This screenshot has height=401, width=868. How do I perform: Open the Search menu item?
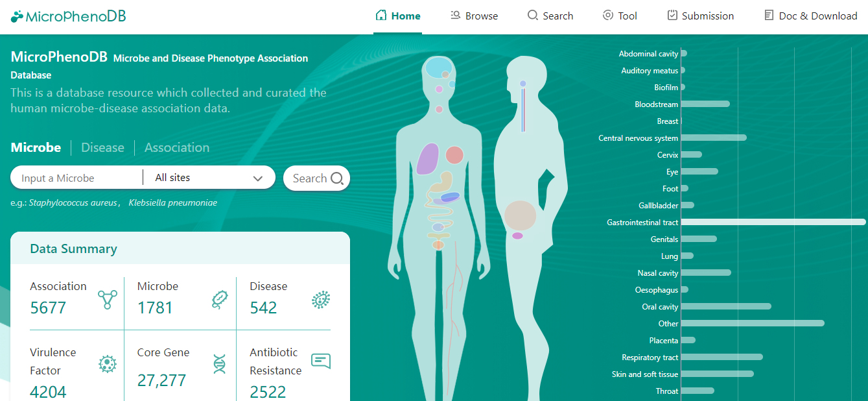550,16
